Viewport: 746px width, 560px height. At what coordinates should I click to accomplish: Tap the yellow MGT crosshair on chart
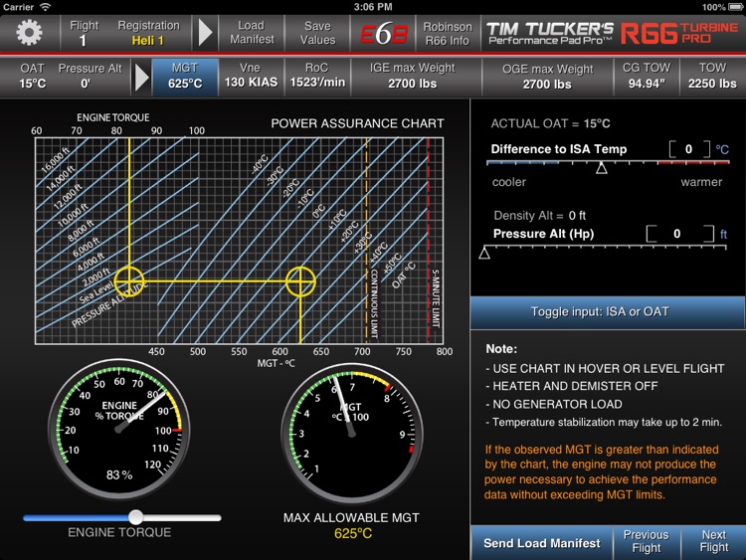[300, 281]
